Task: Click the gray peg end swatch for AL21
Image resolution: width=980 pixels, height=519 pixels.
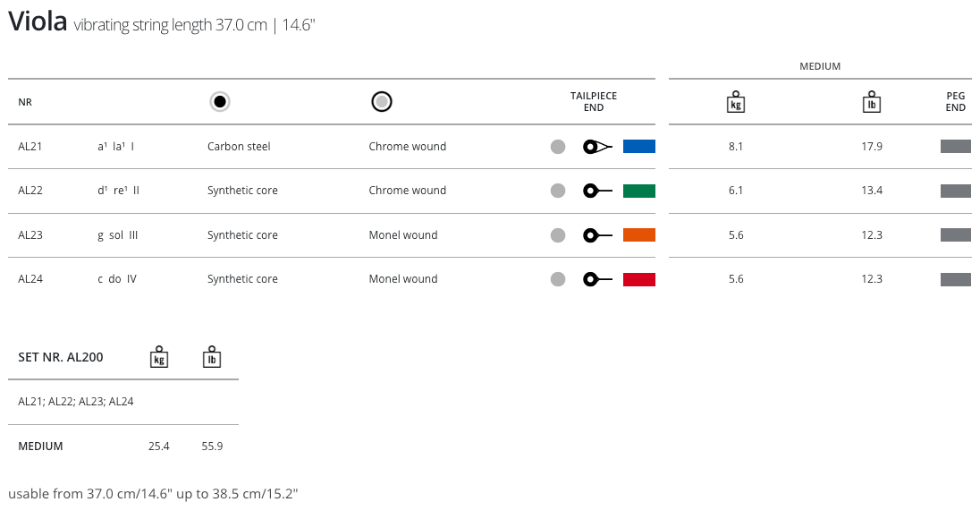Action: (x=955, y=147)
